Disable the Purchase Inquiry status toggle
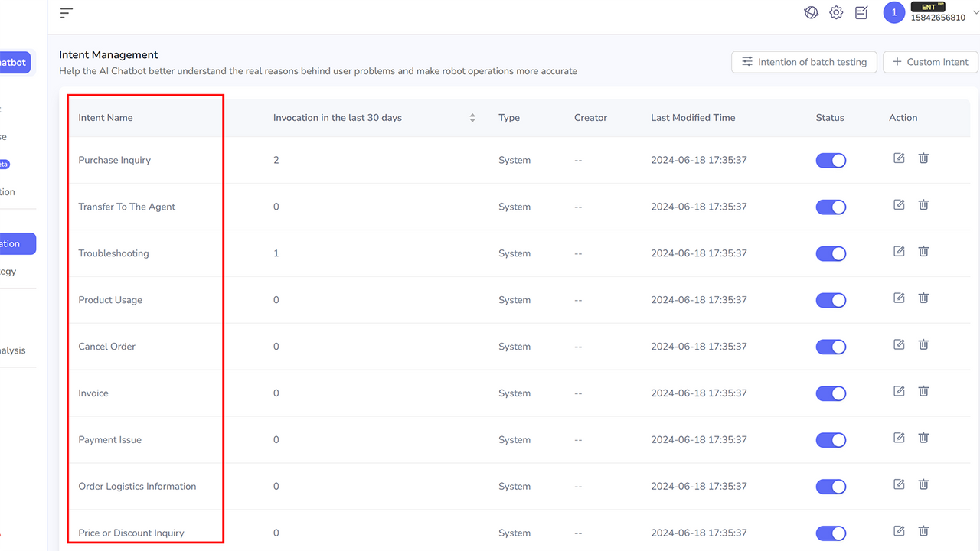The height and width of the screenshot is (551, 980). (831, 160)
